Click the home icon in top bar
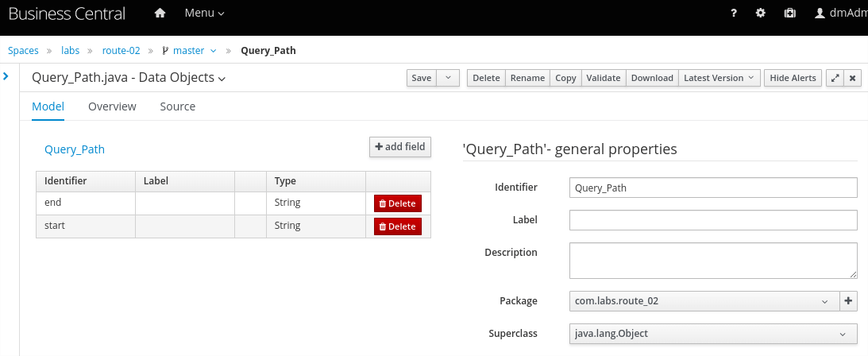 pos(160,14)
